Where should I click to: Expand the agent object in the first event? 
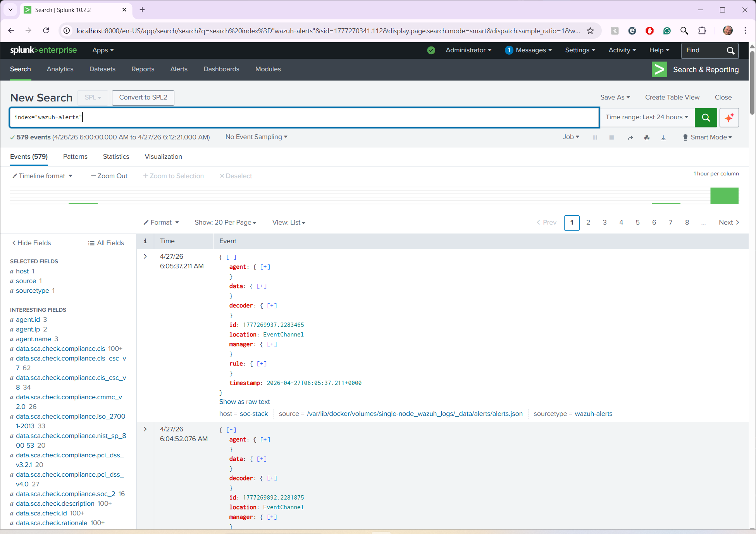click(x=265, y=267)
